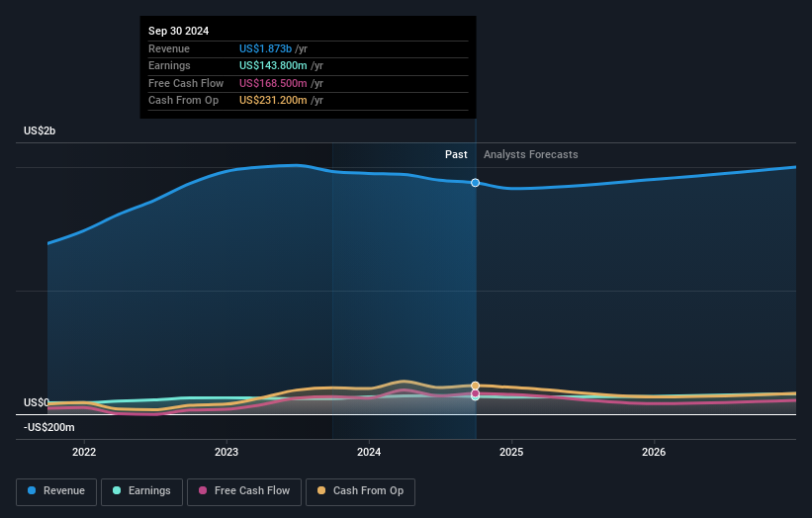This screenshot has height=518, width=812.
Task: Click the US$168.500m free cash flow value
Action: point(273,83)
